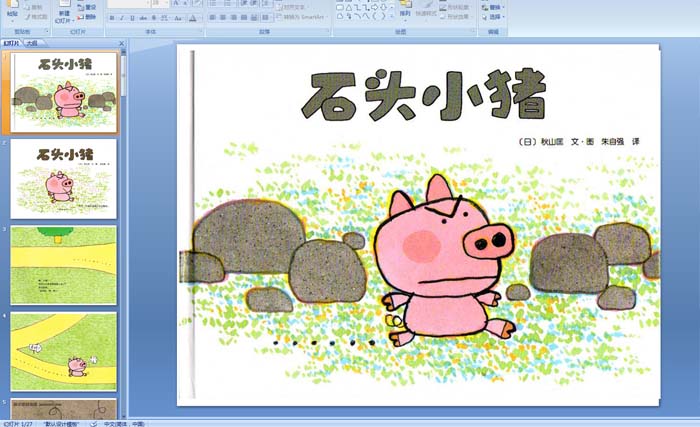Switch to the Outline (大纲) pane tab

pyautogui.click(x=31, y=43)
